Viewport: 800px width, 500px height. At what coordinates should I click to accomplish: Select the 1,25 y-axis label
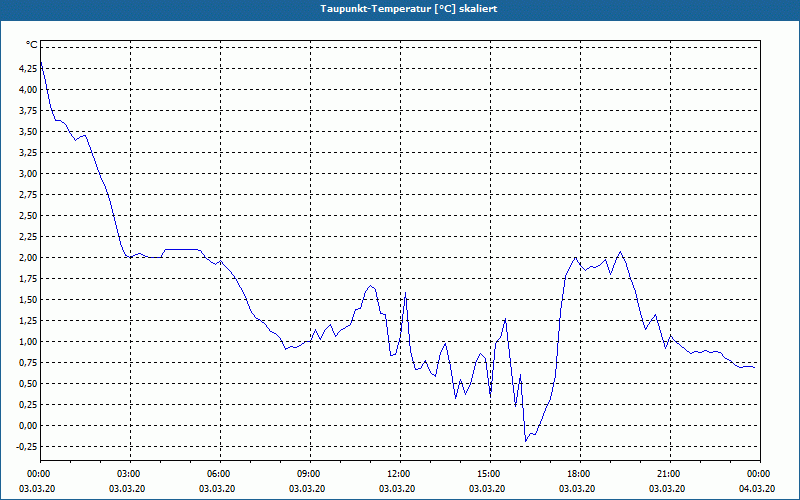(29, 320)
